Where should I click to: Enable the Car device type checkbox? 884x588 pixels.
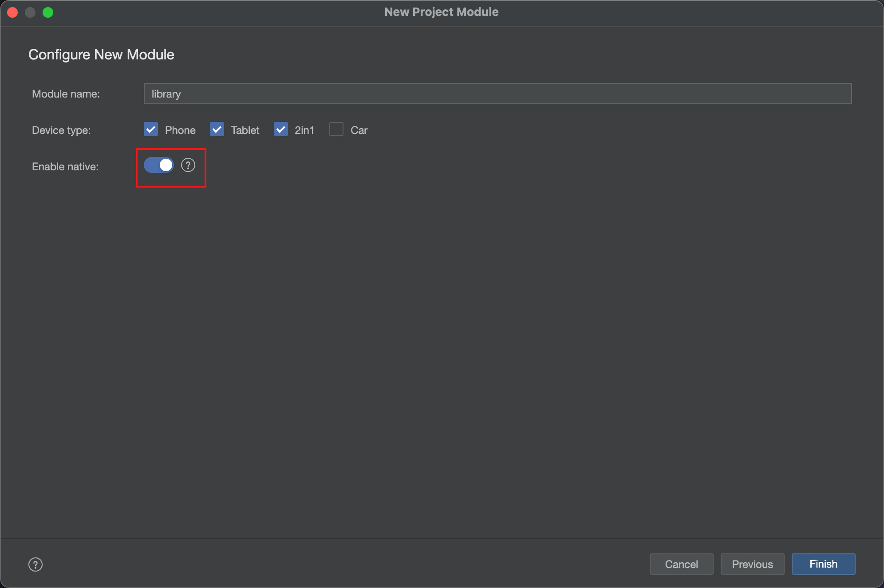click(x=336, y=129)
